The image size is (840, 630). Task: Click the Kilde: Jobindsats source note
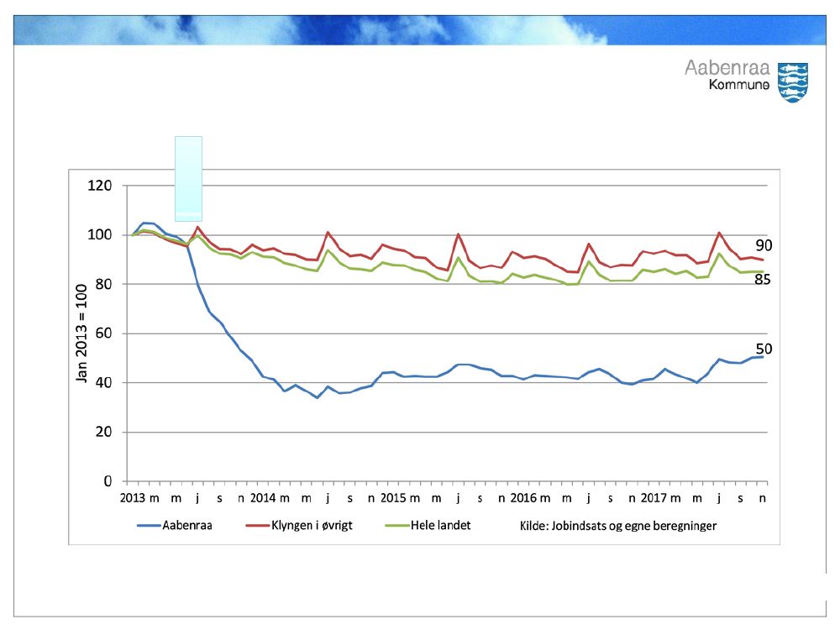[x=618, y=526]
